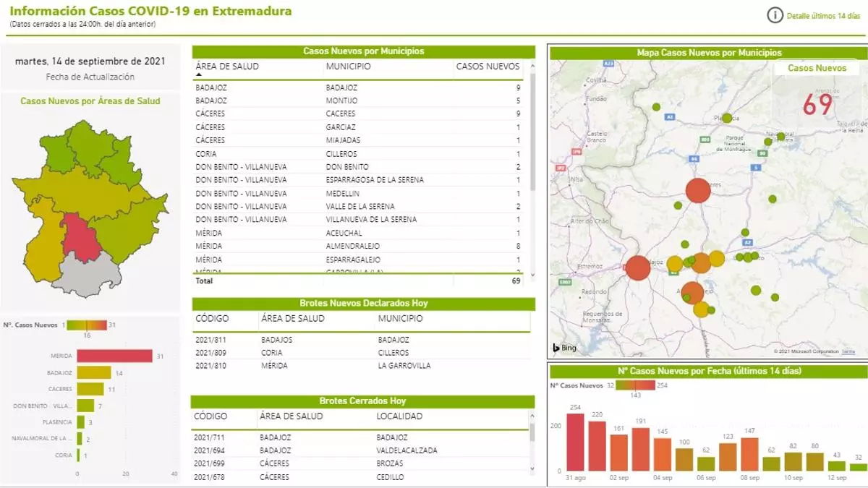868x488 pixels.
Task: Select the large Cáceres bubble on the map
Action: (x=698, y=191)
